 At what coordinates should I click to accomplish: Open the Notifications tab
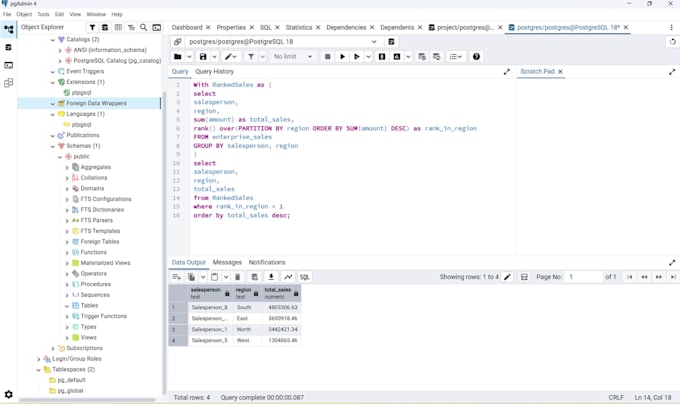tap(267, 262)
